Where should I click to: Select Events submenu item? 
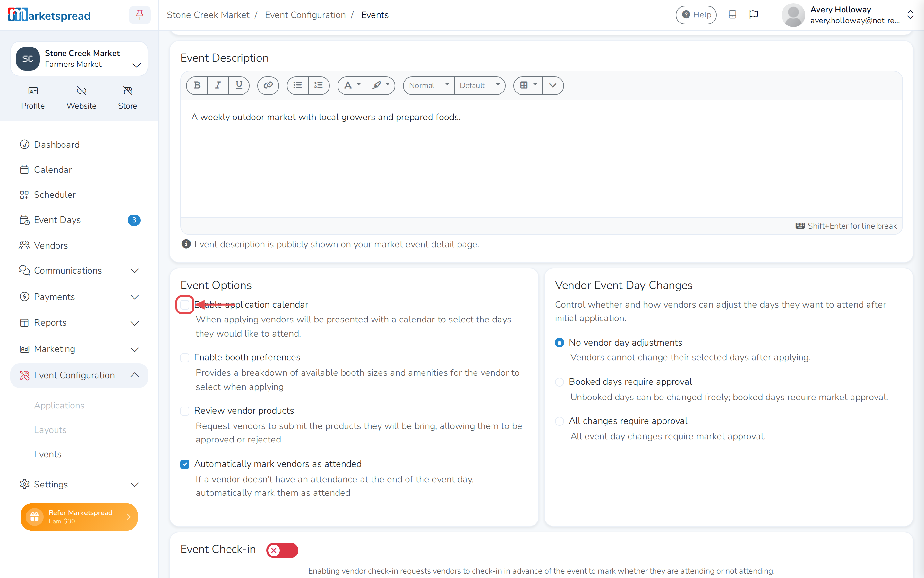pos(47,454)
